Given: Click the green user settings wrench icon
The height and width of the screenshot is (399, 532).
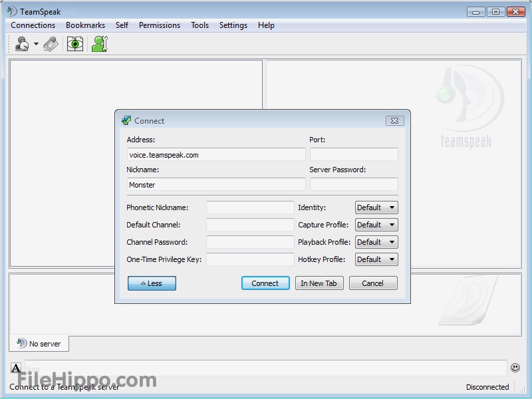Looking at the screenshot, I should [100, 44].
